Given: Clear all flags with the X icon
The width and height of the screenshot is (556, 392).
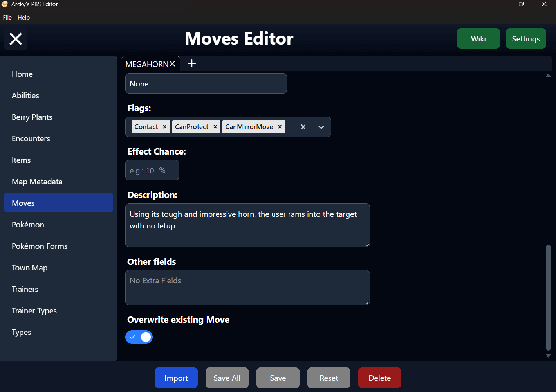Looking at the screenshot, I should coord(303,127).
